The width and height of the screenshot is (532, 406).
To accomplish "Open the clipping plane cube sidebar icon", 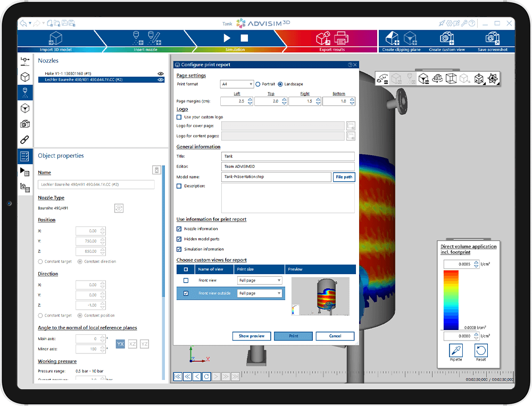I will coord(25,108).
